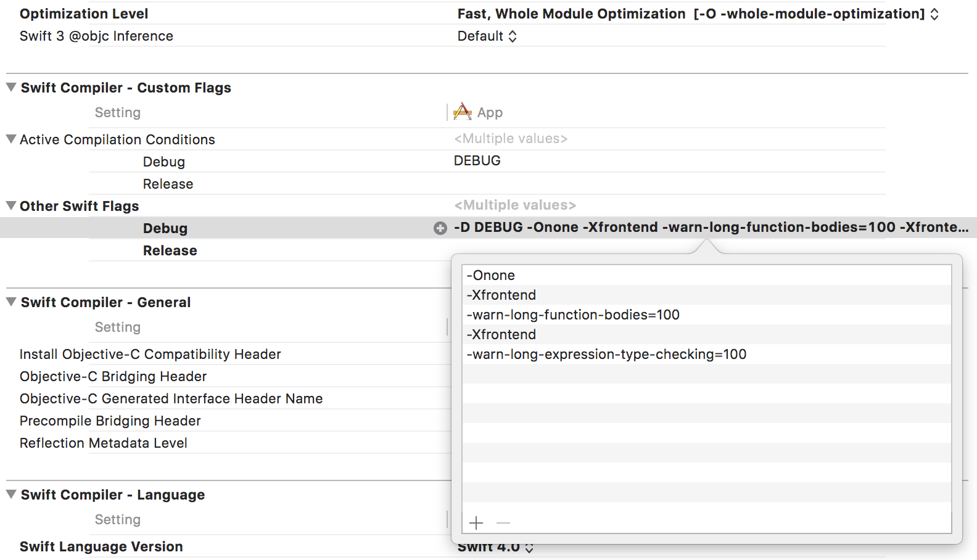
Task: Add a new flag with the plus button
Action: click(476, 523)
